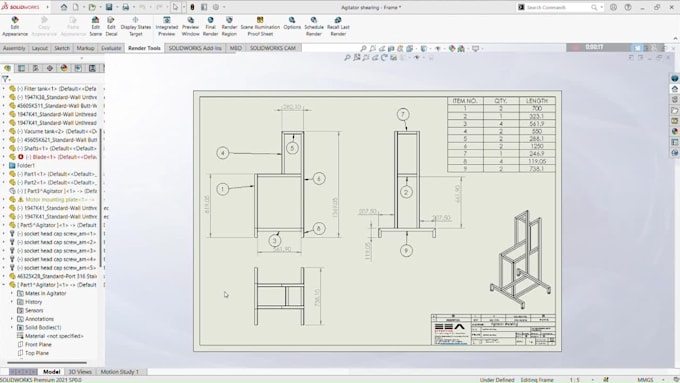
Task: Click the Home icon in the top toolbar
Action: [x=64, y=7]
